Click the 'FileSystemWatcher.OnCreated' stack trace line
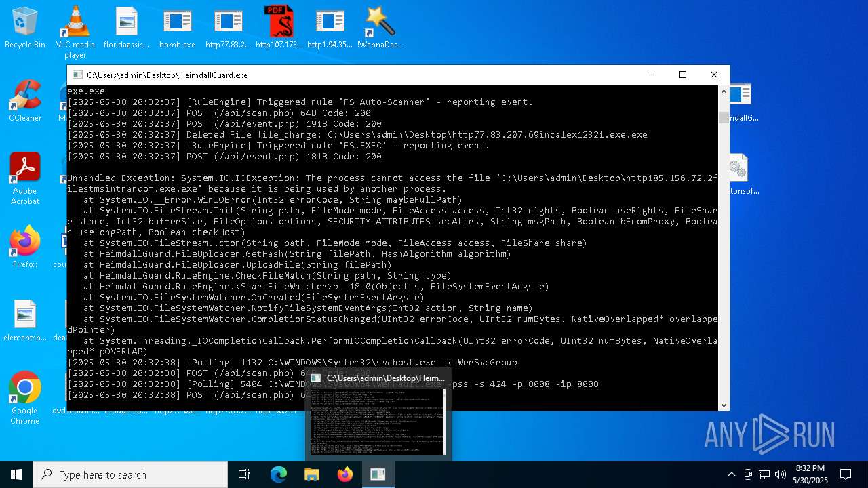The height and width of the screenshot is (488, 868). [x=254, y=298]
